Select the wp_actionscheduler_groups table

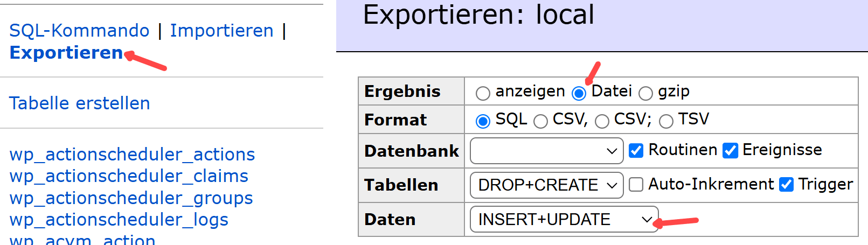131,198
